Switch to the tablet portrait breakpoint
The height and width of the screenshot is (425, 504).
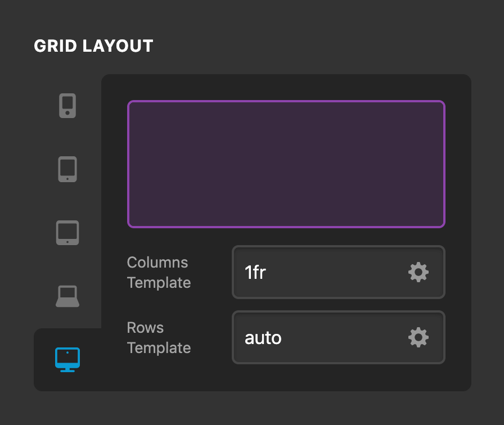point(67,168)
